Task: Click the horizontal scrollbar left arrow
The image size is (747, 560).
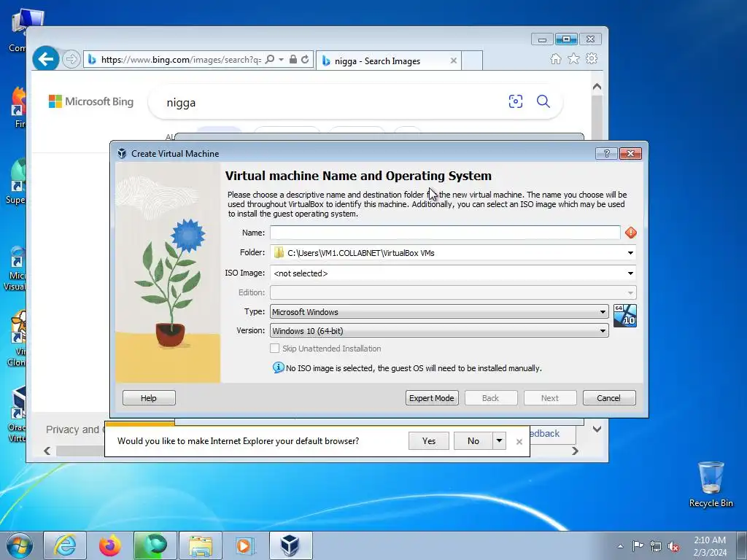Action: 47,451
